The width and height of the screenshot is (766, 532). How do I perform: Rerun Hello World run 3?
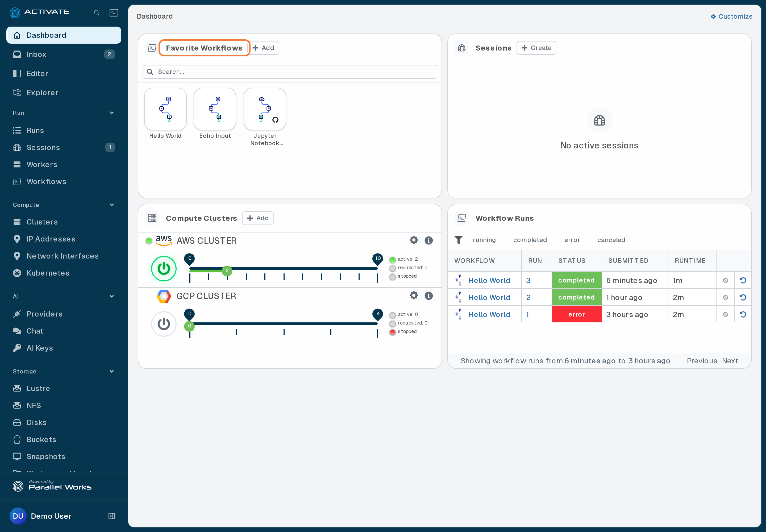click(743, 280)
